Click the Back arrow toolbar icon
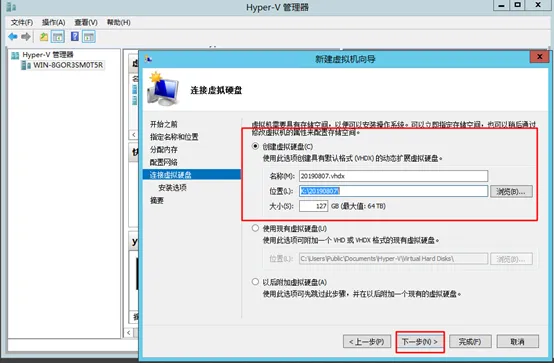The height and width of the screenshot is (363, 554). click(13, 36)
